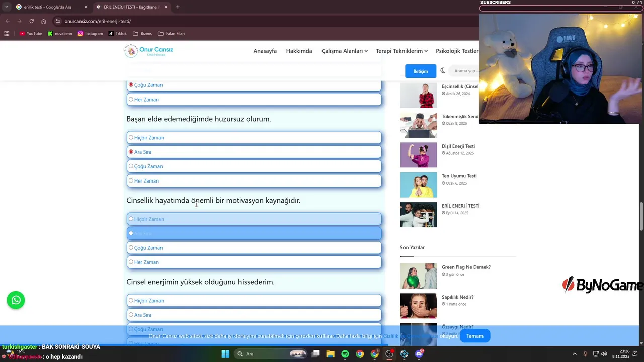This screenshot has height=362, width=644.
Task: Click the taskbar clock showing 23:26
Action: (621, 354)
